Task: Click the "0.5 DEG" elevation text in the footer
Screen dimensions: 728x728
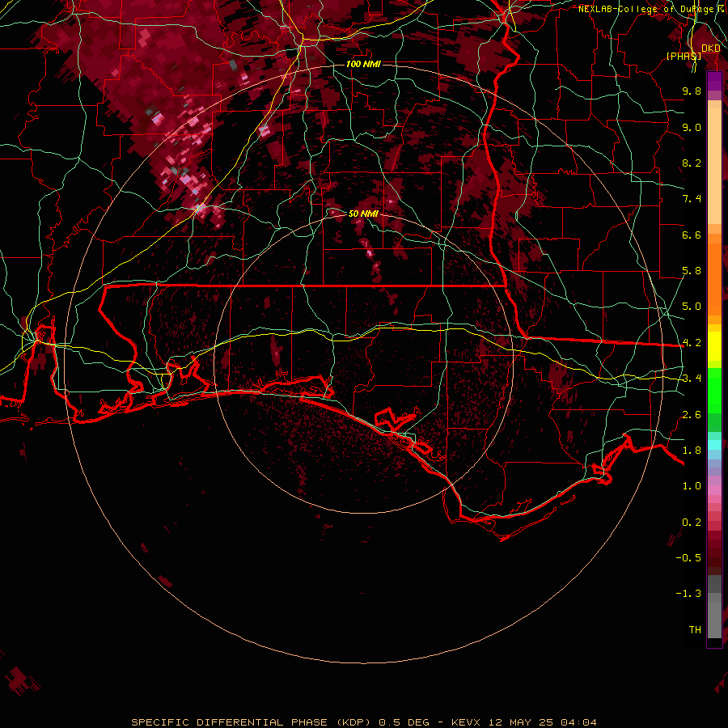Action: [404, 722]
